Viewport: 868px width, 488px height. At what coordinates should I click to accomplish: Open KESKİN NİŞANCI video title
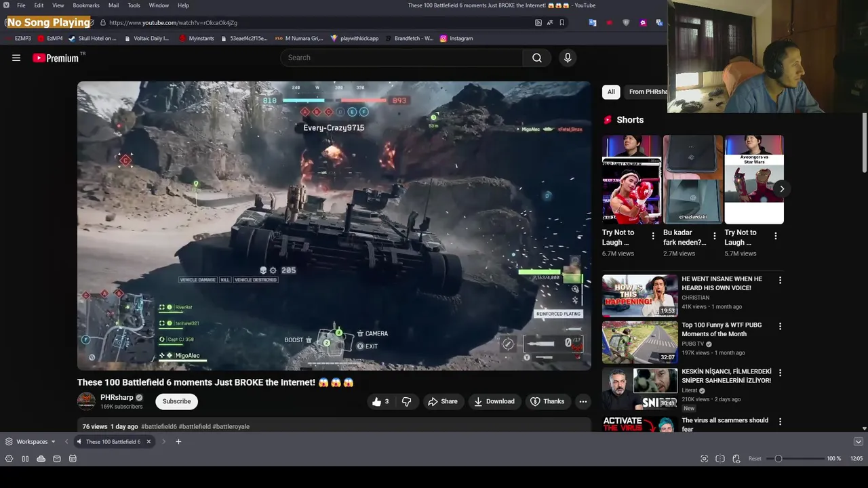point(726,376)
